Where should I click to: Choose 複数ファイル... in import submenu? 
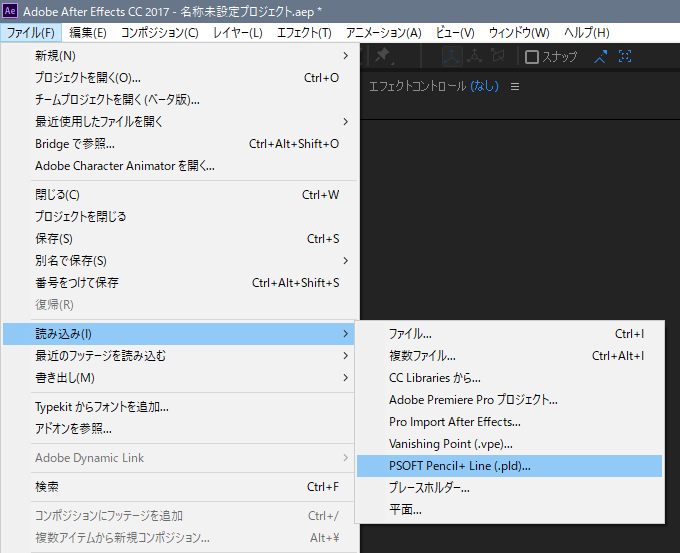[510, 356]
